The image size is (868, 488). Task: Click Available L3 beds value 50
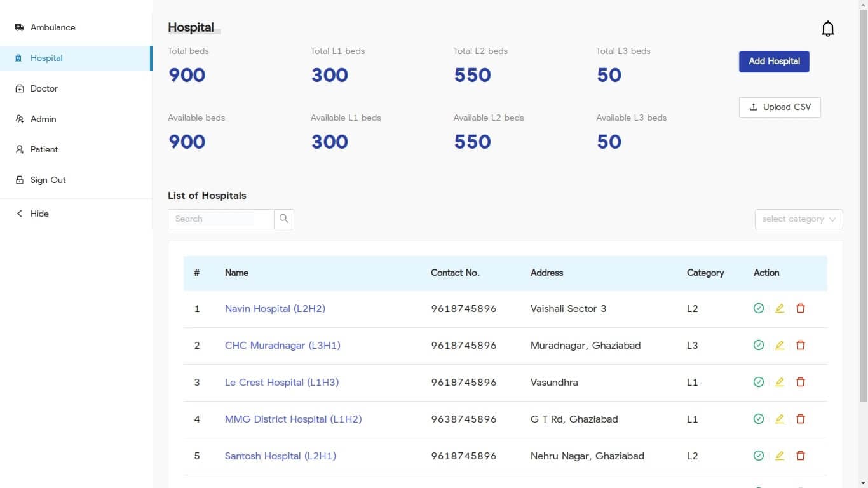coord(609,142)
